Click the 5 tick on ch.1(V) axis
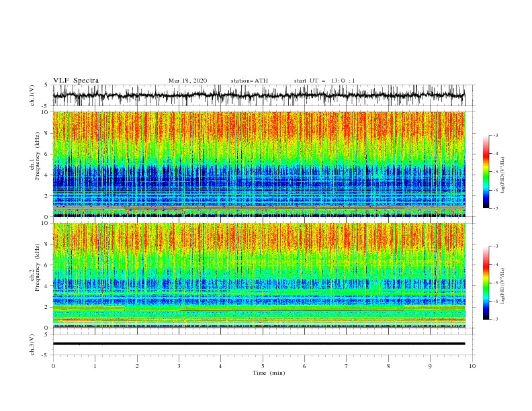 tap(48, 85)
